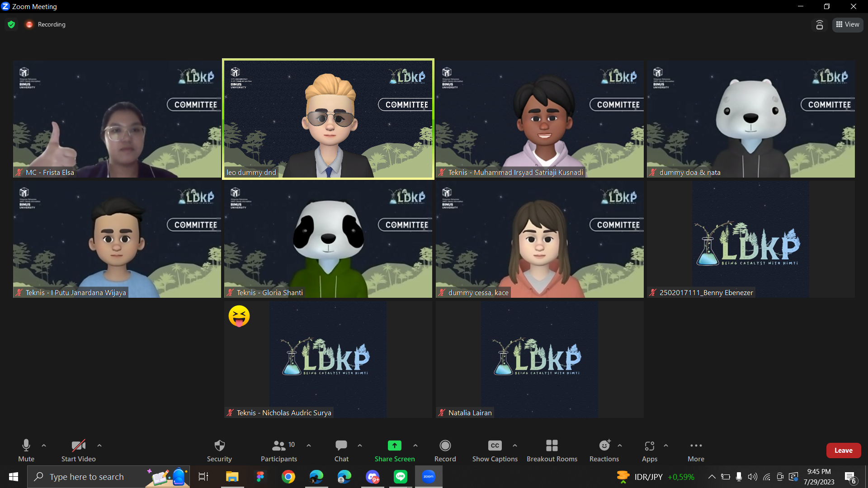Expand caption options arrow beside Show Captions
The image size is (868, 488).
click(x=515, y=446)
